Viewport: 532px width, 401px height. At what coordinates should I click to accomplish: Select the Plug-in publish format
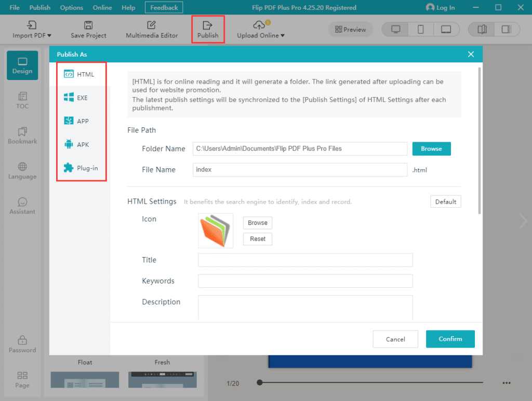tap(81, 168)
